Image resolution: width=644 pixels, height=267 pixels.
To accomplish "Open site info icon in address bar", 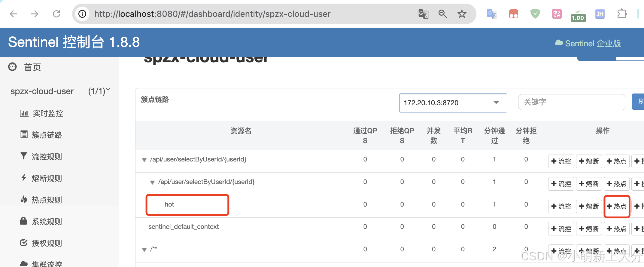I will 82,14.
